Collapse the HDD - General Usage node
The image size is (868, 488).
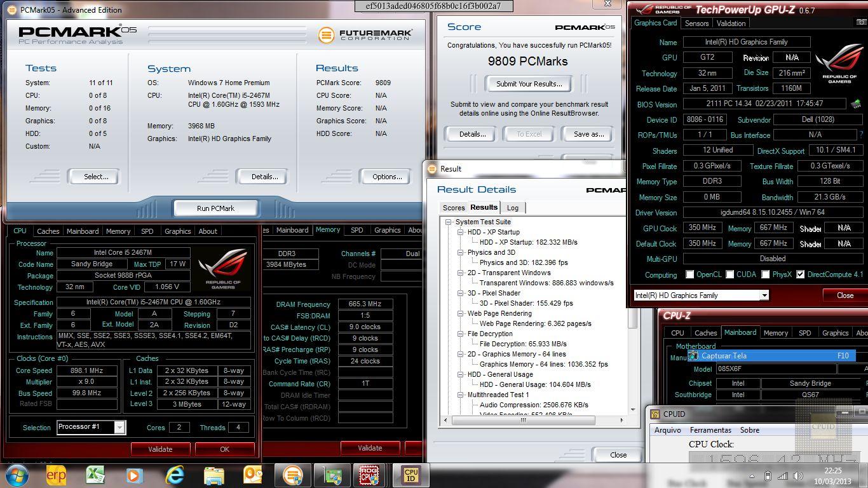click(461, 374)
